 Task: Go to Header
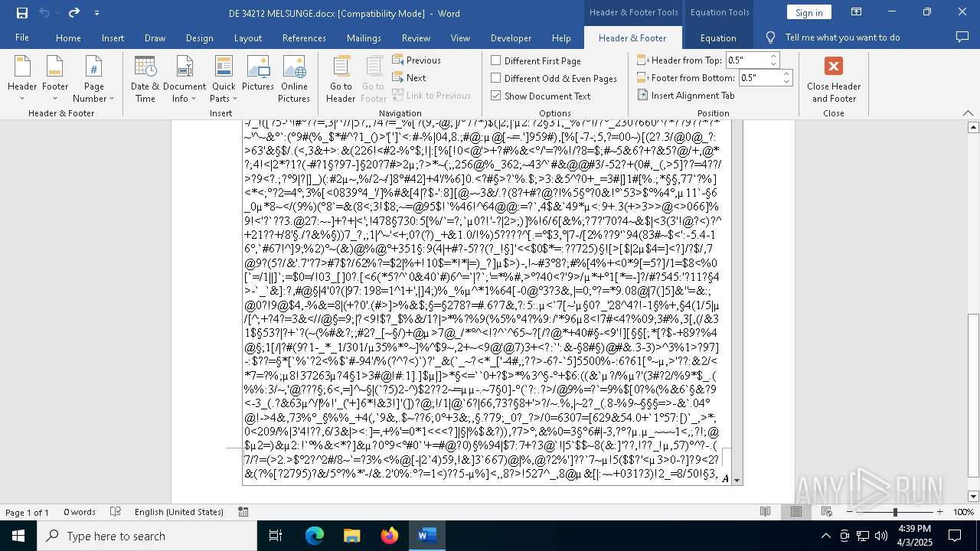[x=341, y=79]
